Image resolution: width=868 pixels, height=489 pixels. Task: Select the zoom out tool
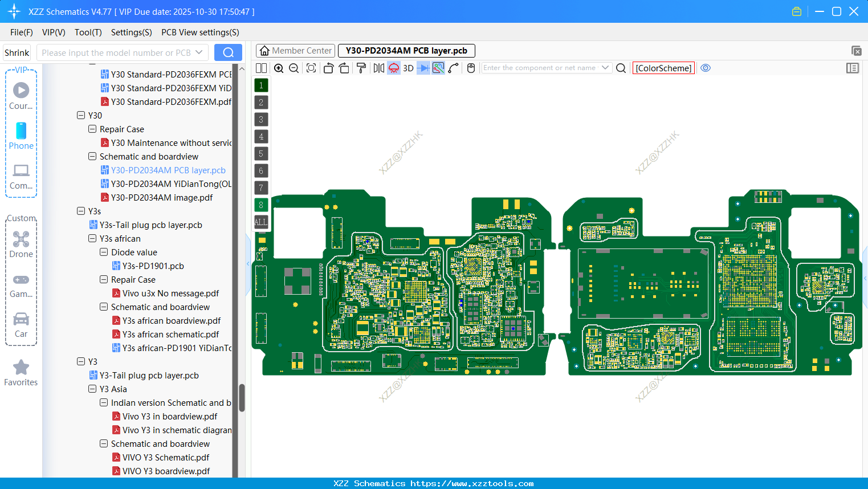[x=293, y=68]
